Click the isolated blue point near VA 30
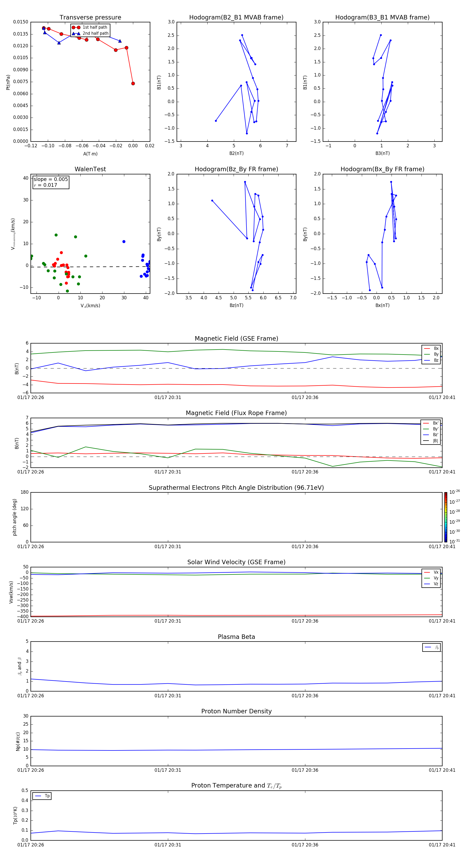Viewport: 473px width, 868px height. pyautogui.click(x=124, y=242)
